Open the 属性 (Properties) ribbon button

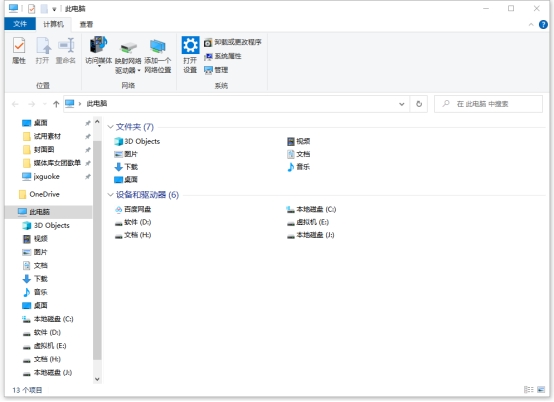[19, 51]
